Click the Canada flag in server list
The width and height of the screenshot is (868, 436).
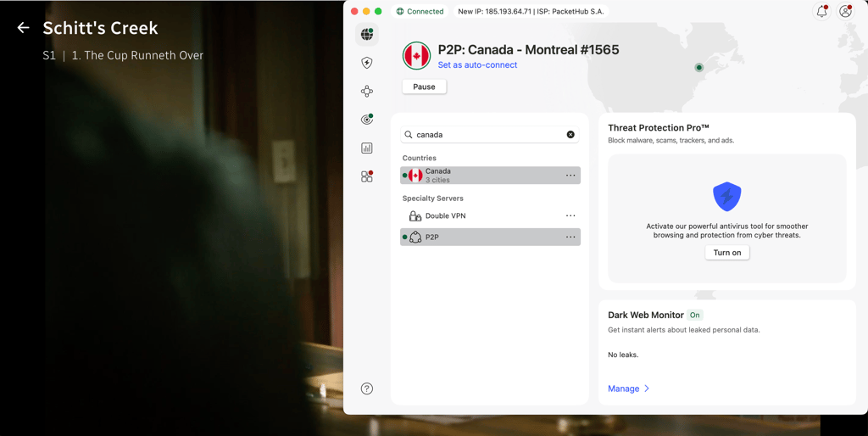[x=415, y=176]
